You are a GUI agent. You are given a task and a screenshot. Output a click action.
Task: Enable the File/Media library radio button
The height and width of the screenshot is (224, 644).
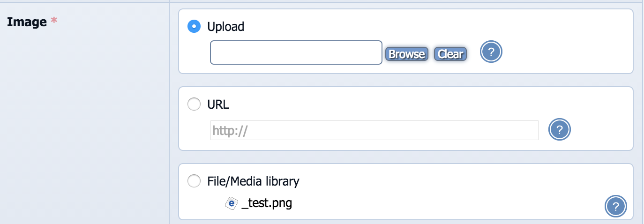click(194, 181)
